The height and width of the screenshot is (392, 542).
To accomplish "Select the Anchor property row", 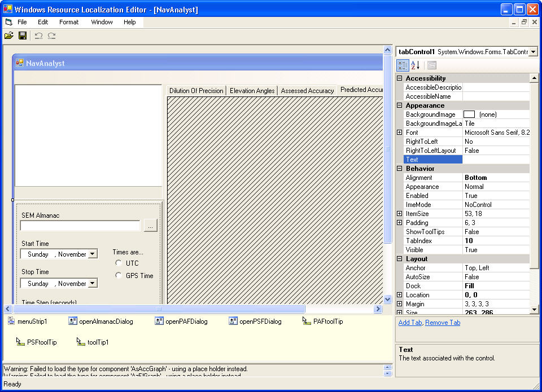I will pyautogui.click(x=467, y=268).
